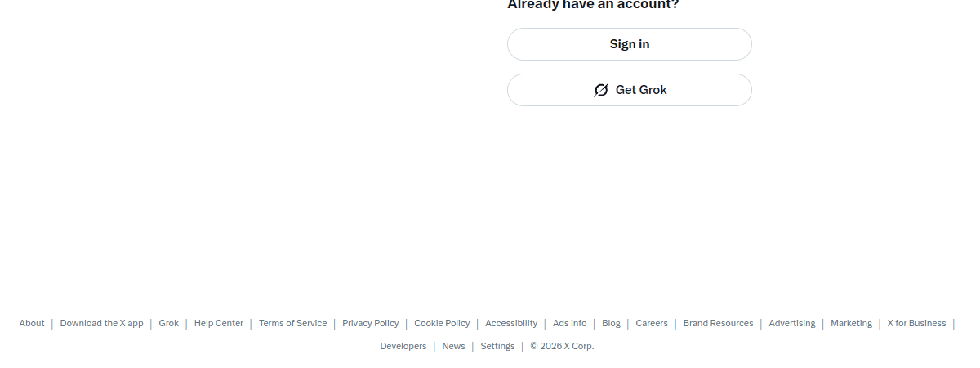
Task: Click the Grok logo icon
Action: pyautogui.click(x=601, y=90)
